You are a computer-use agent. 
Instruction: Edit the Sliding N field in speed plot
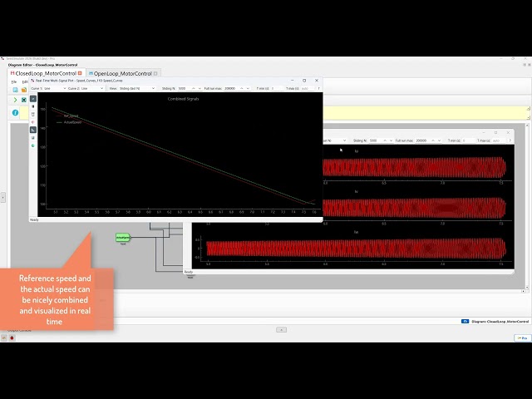click(x=184, y=88)
